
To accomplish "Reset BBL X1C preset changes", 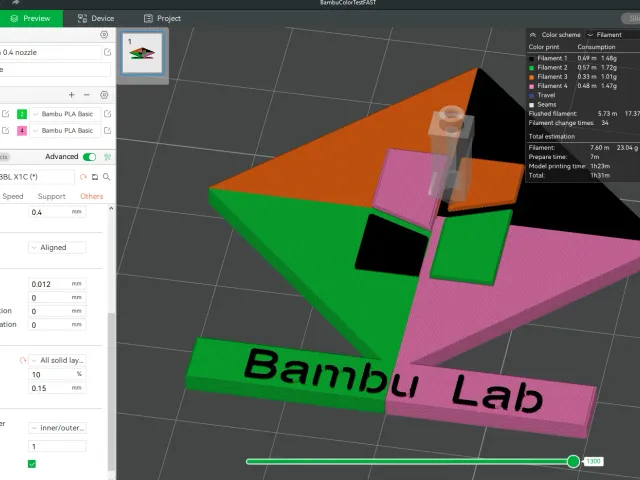I will pos(83,177).
